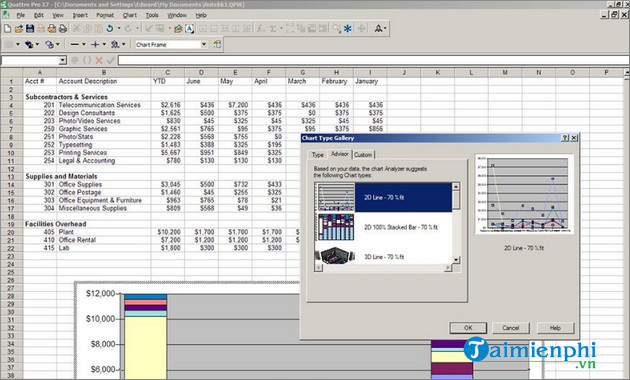Image resolution: width=630 pixels, height=380 pixels.
Task: Click the curly braces macro icon
Action: (87, 61)
